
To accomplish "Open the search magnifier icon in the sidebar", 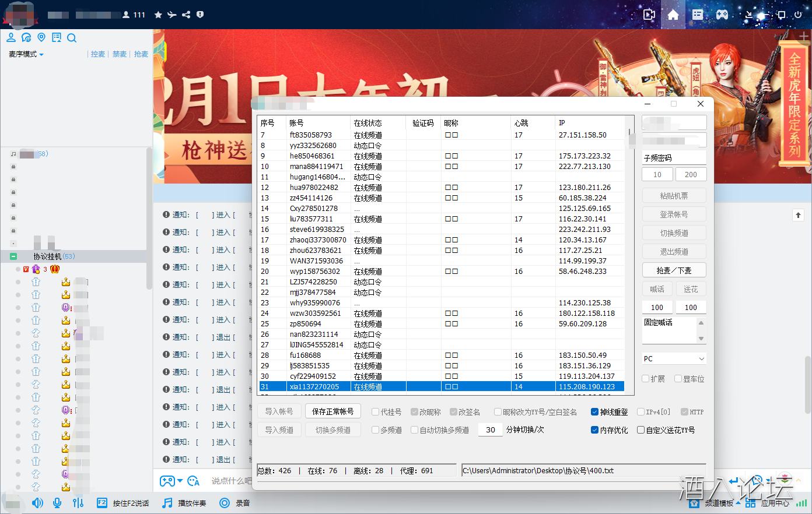I will 72,37.
